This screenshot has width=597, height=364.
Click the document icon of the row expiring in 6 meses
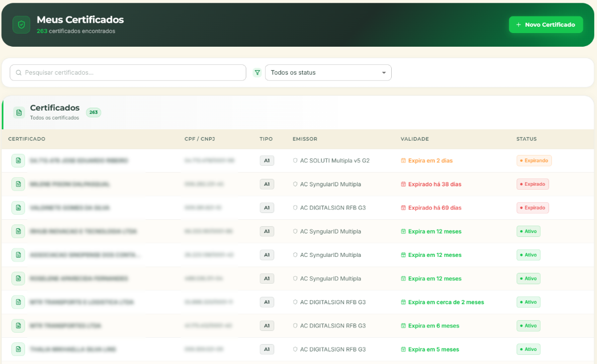[x=18, y=326]
